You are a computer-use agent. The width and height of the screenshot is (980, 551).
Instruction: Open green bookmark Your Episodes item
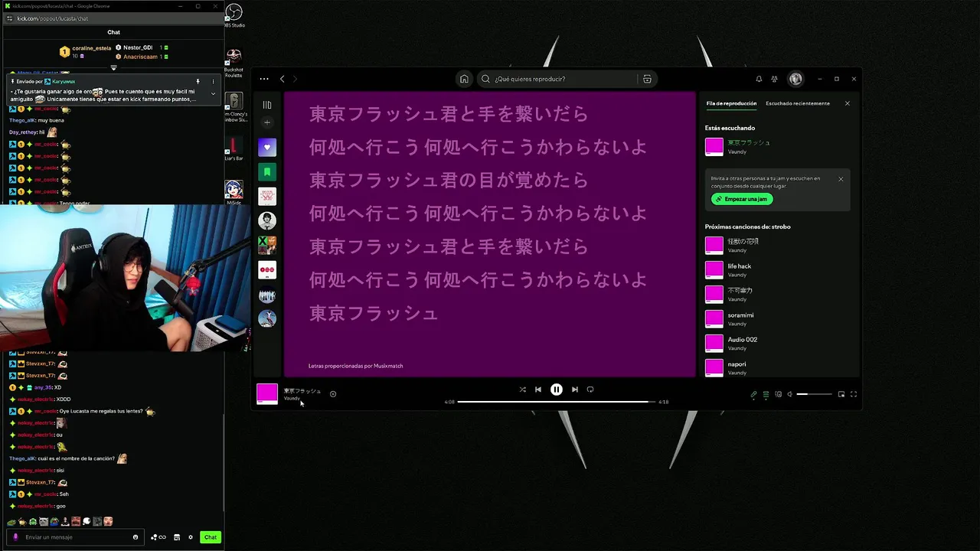(267, 172)
